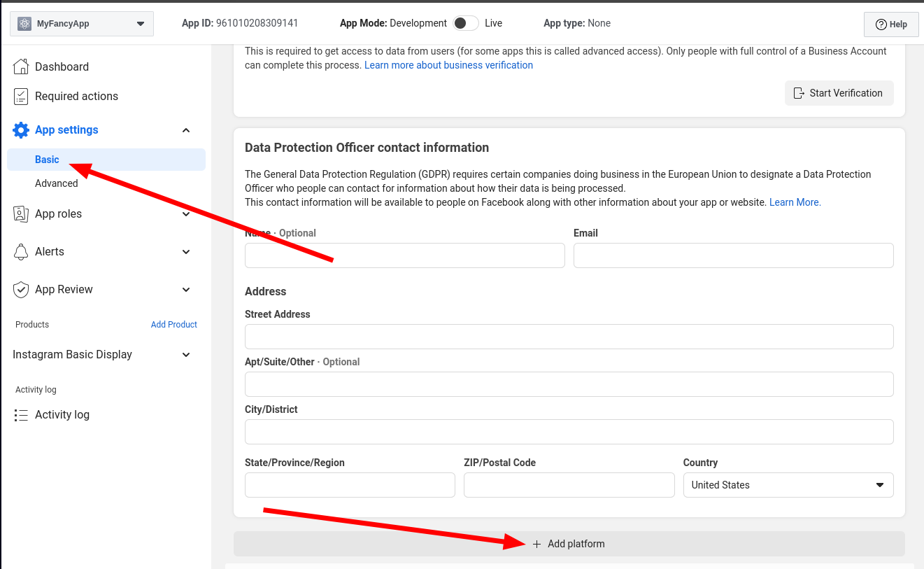Collapse the App settings section
Viewport: 924px width, 569px height.
(186, 130)
